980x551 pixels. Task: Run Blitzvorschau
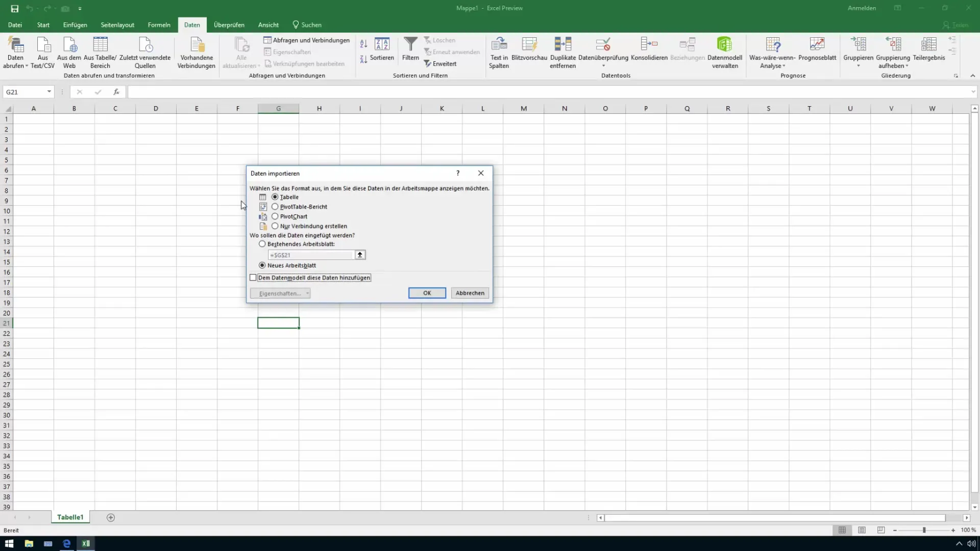coord(529,49)
